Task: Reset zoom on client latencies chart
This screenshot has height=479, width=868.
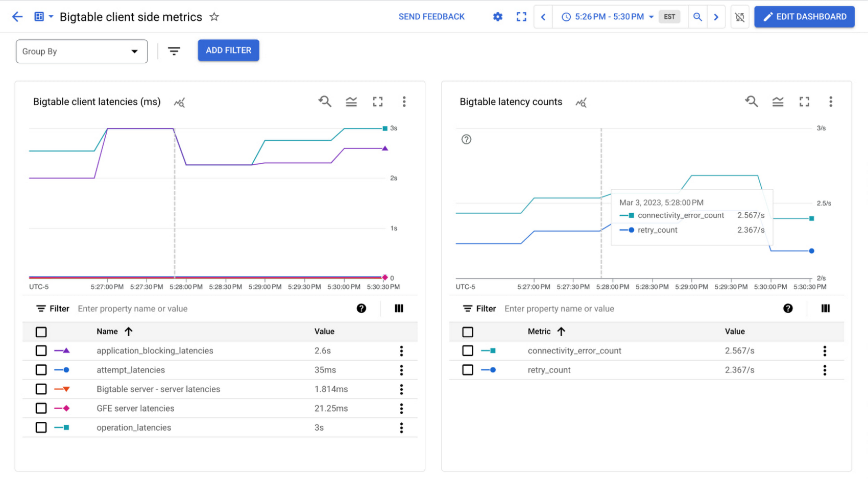Action: tap(325, 102)
